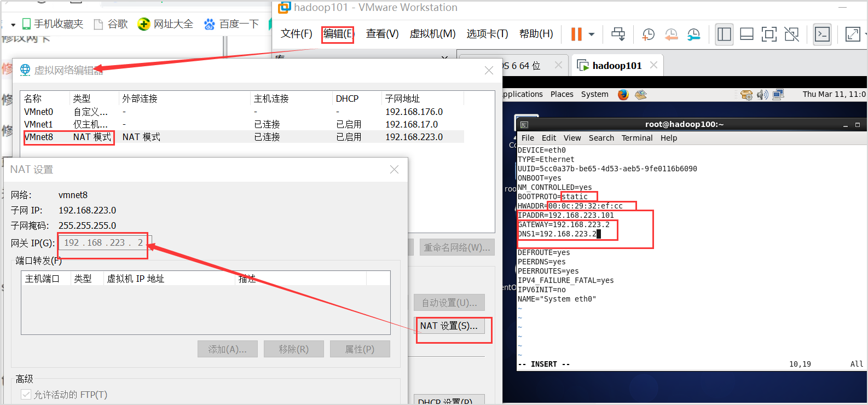
Task: Click the Unity mode crossed-windows icon
Action: coord(791,34)
